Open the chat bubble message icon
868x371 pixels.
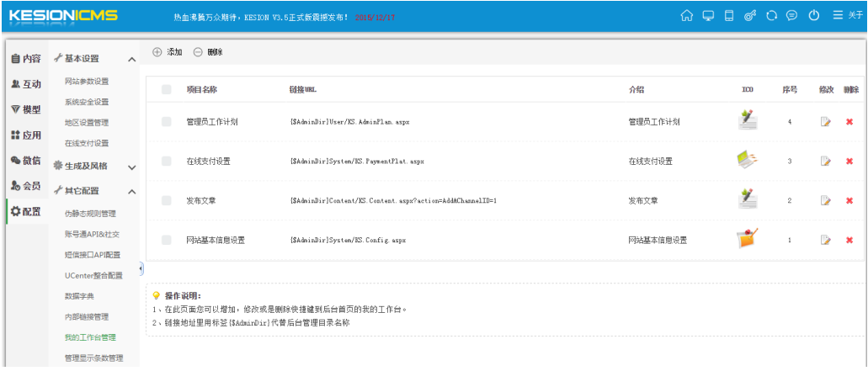click(x=791, y=16)
